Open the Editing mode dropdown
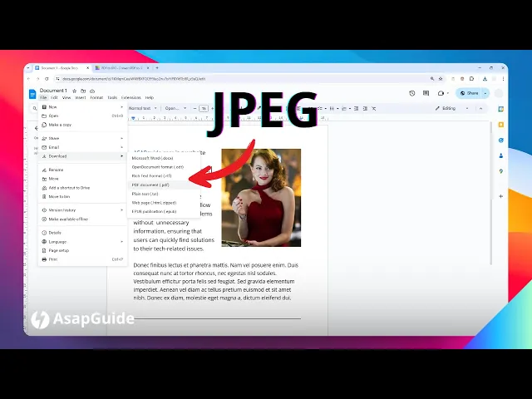Viewport: 532px width, 399px height. [x=452, y=109]
